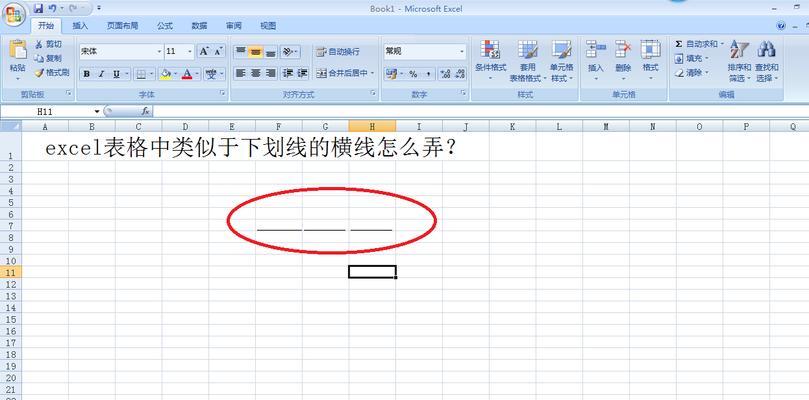
Task: Open the number format dropdown 常规
Action: click(x=462, y=52)
